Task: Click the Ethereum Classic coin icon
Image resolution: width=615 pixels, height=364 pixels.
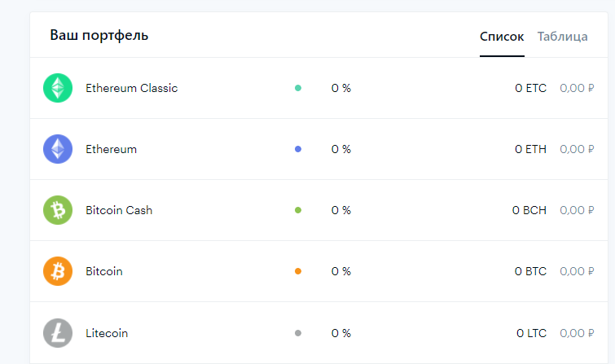Action: (x=58, y=88)
